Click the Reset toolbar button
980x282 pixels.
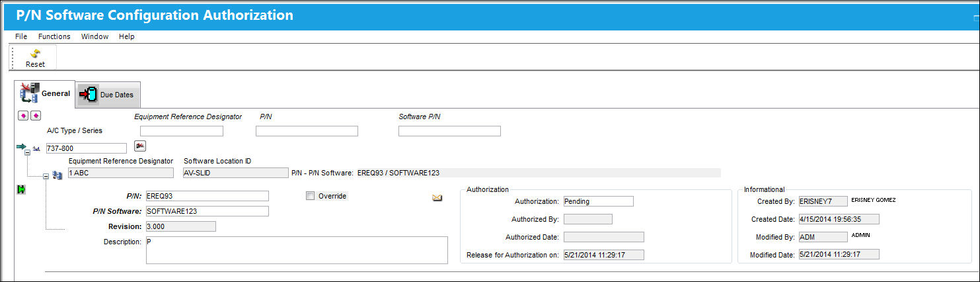(35, 58)
